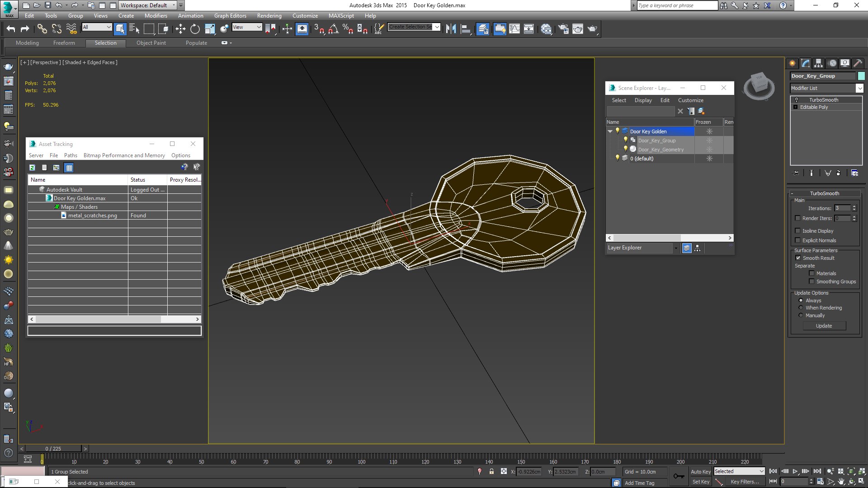Image resolution: width=868 pixels, height=488 pixels.
Task: Click the Update button in TurboSmooth
Action: 824,326
